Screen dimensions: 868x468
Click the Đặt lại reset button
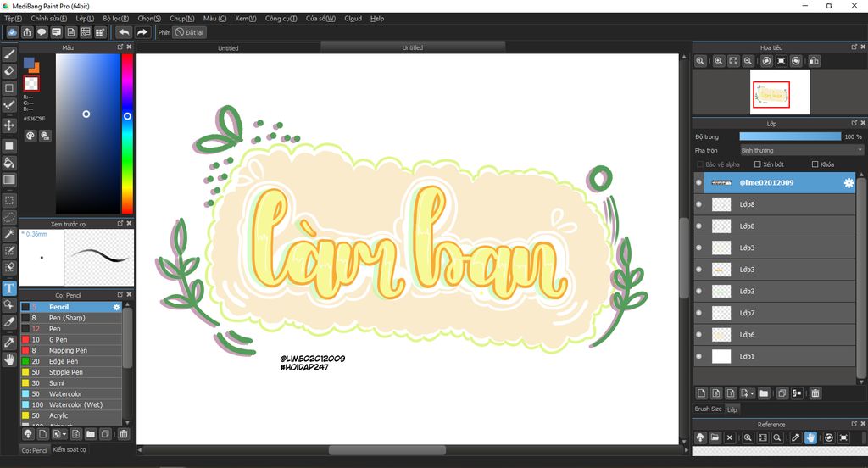(x=189, y=32)
